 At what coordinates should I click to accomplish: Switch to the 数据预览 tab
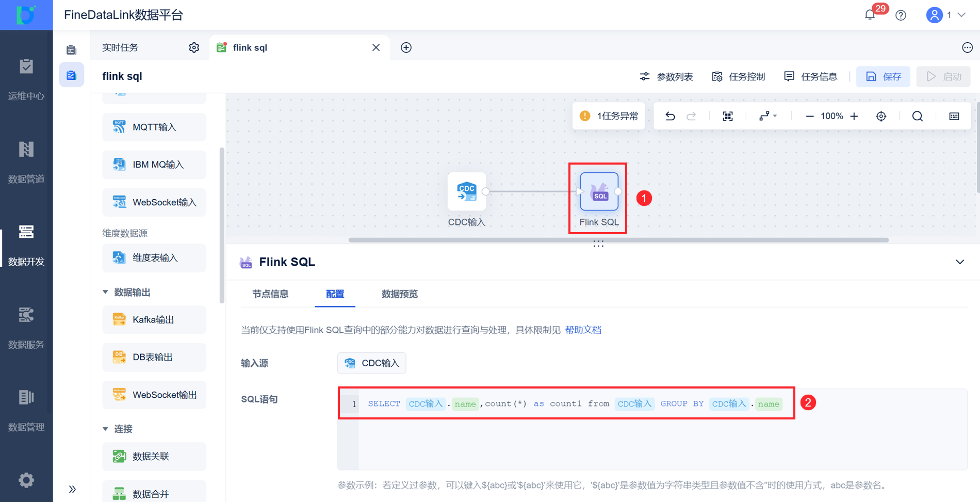pos(399,294)
